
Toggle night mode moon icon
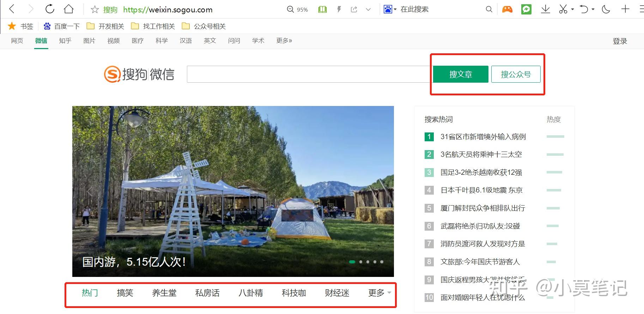606,9
